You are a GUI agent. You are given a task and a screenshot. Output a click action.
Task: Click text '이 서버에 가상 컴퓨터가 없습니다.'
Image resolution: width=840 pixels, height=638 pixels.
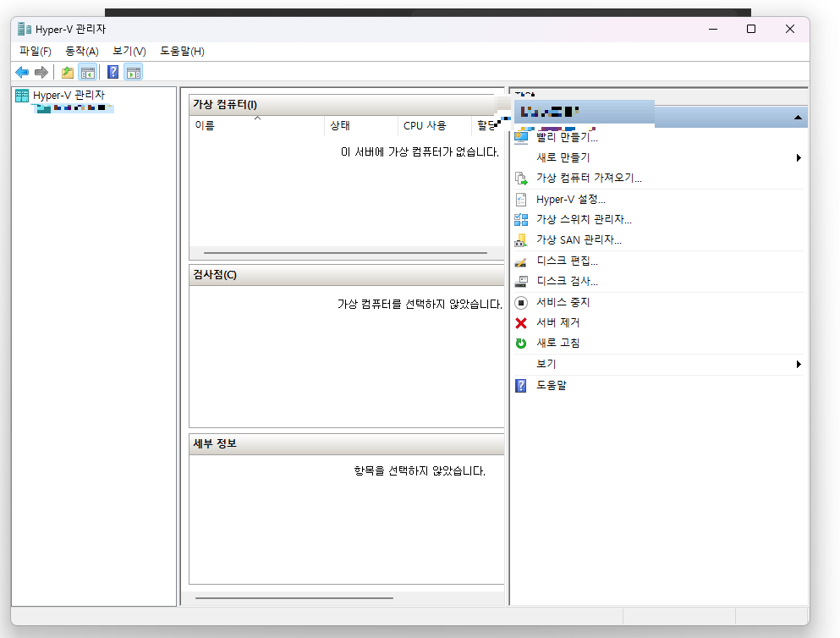(420, 152)
